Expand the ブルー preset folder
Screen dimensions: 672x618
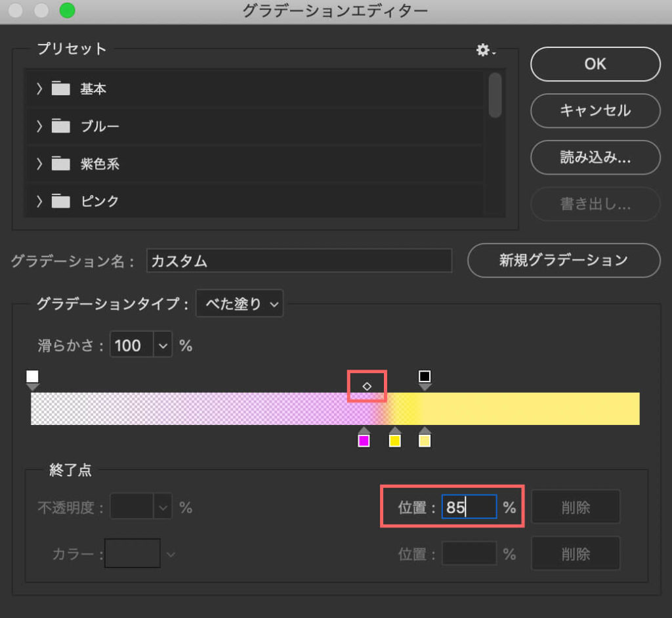click(x=39, y=126)
